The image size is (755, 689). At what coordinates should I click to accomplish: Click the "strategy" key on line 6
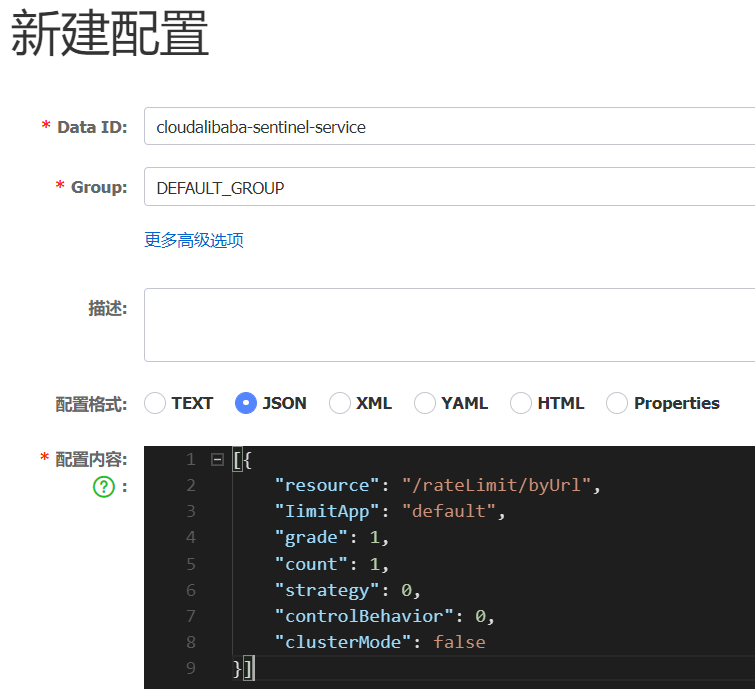pos(327,590)
